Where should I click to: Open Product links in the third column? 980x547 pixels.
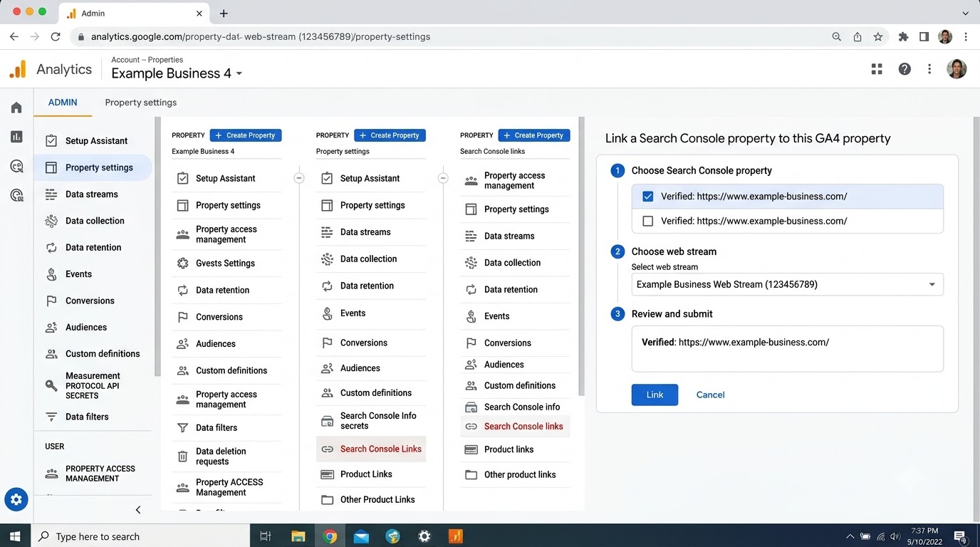tap(516, 449)
